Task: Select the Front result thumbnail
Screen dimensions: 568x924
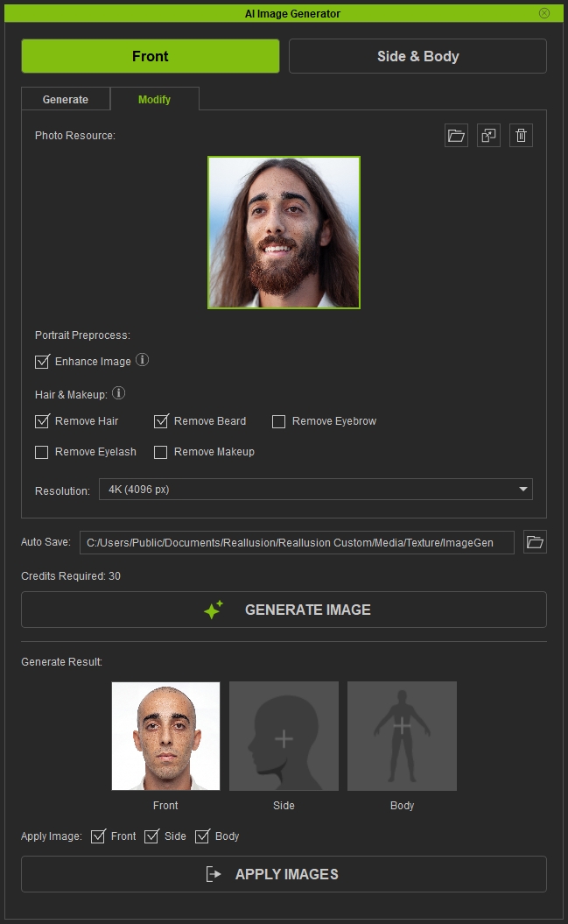Action: [x=166, y=736]
